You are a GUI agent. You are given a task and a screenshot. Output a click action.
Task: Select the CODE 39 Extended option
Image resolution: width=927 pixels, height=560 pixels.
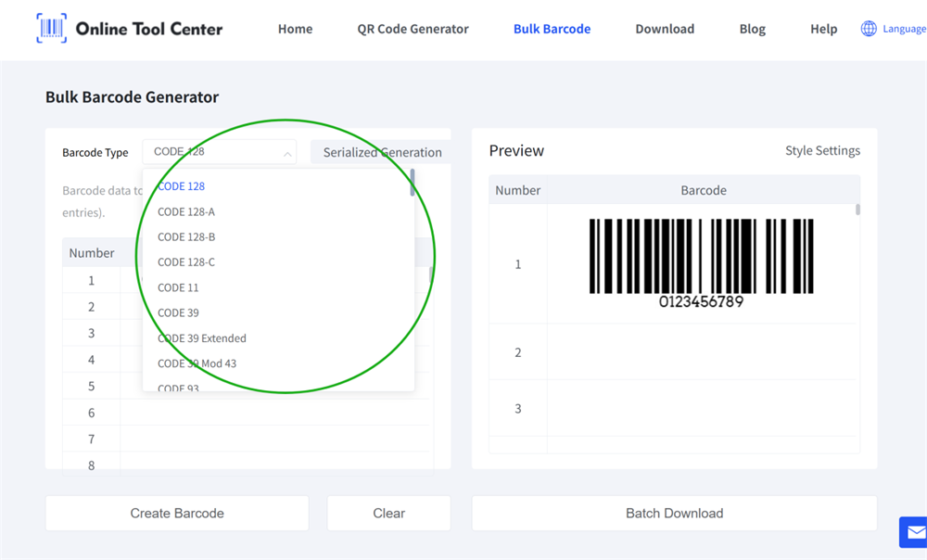point(201,338)
